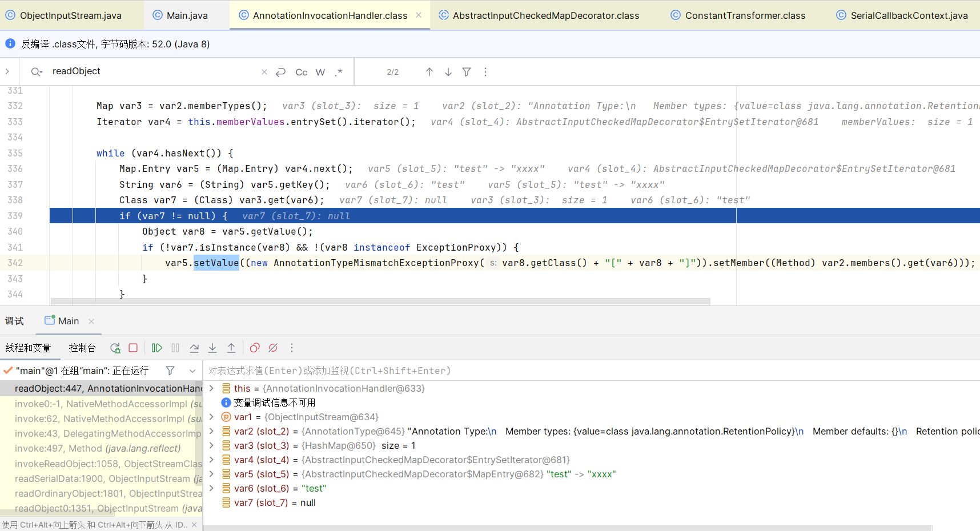Select frame readSerialData:1900
This screenshot has width=980, height=531.
coord(102,478)
